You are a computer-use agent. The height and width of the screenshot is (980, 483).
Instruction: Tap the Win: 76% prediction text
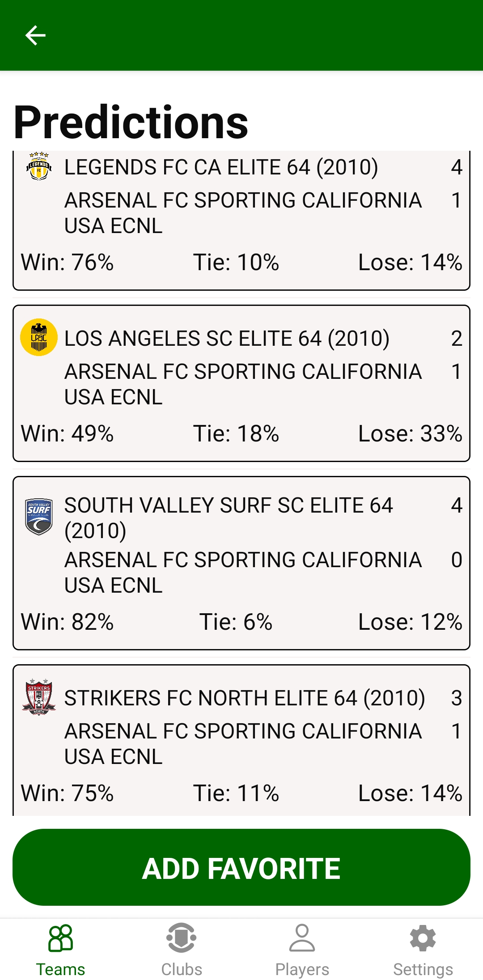[68, 262]
